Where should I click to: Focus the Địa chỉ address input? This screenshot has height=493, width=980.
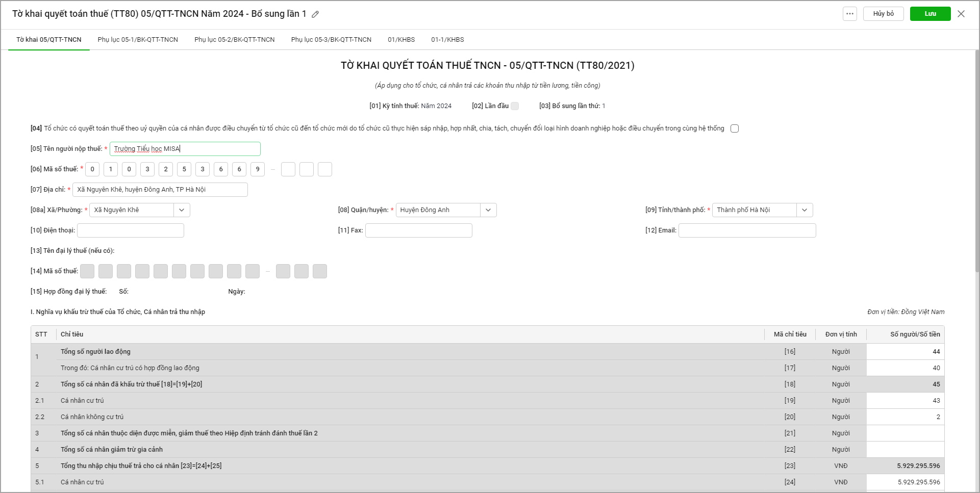(x=160, y=190)
